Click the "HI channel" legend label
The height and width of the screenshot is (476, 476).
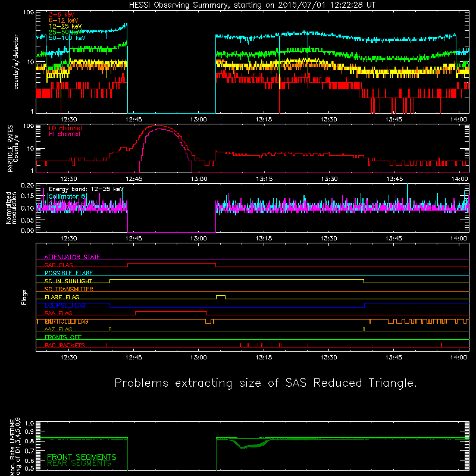pyautogui.click(x=64, y=134)
